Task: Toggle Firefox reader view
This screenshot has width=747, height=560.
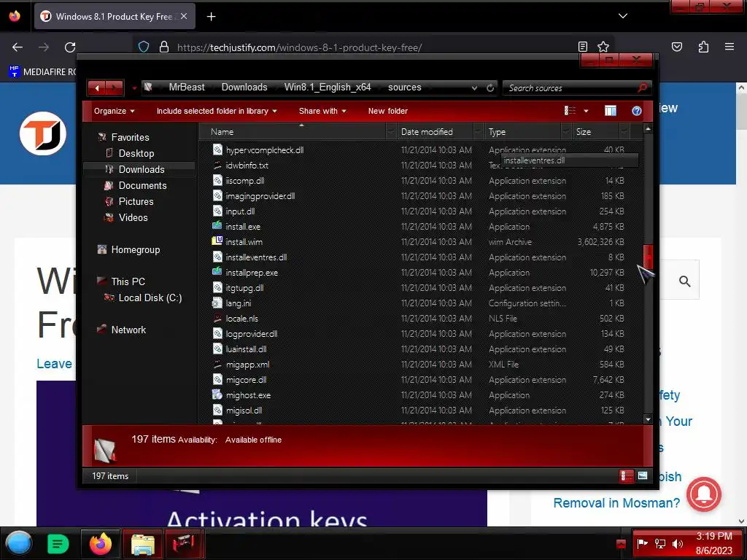Action: pyautogui.click(x=583, y=47)
